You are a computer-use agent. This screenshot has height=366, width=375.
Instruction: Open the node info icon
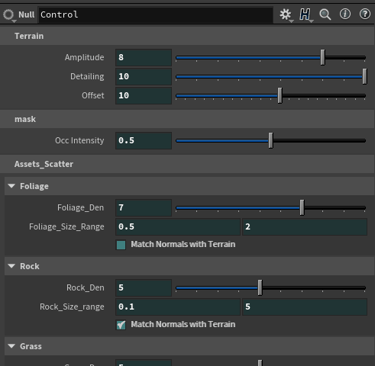click(345, 14)
